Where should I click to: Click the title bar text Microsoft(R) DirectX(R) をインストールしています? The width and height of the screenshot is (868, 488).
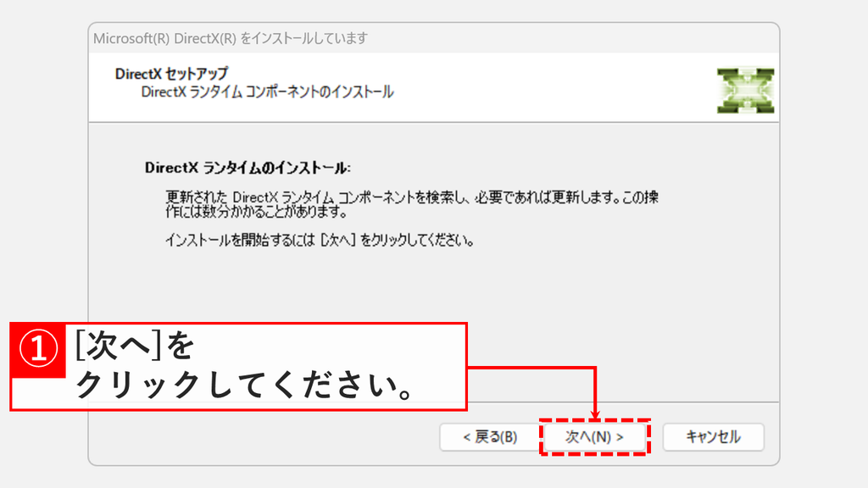[x=231, y=38]
